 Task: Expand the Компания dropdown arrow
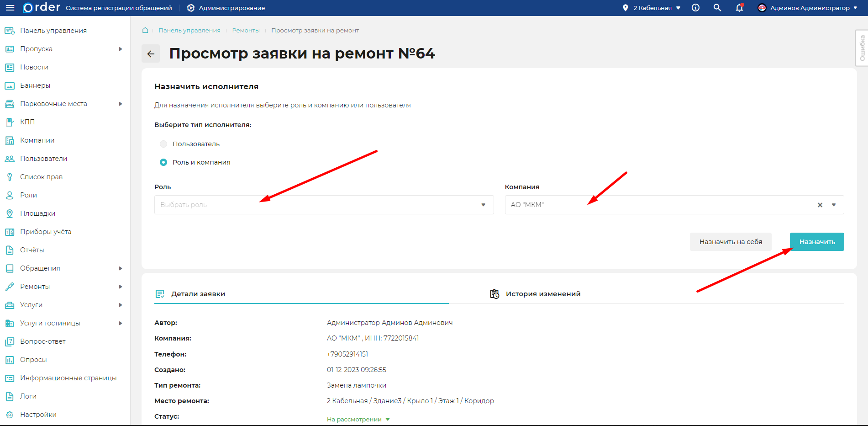click(x=835, y=204)
